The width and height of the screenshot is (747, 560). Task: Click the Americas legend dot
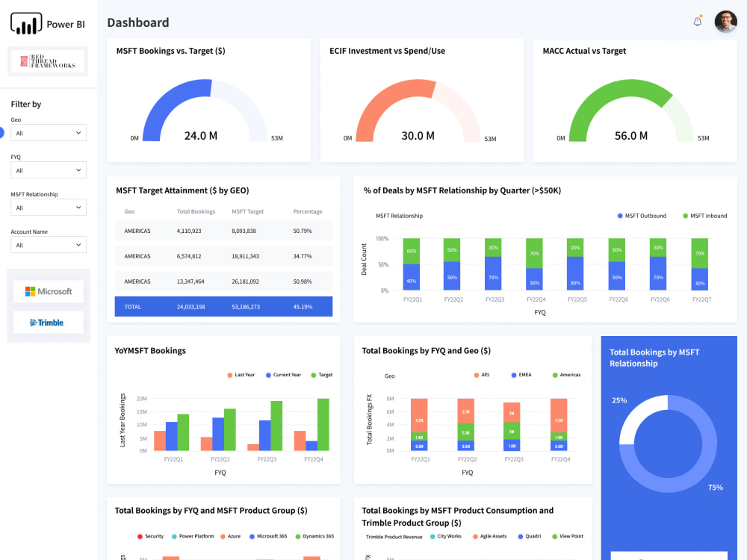coord(554,375)
